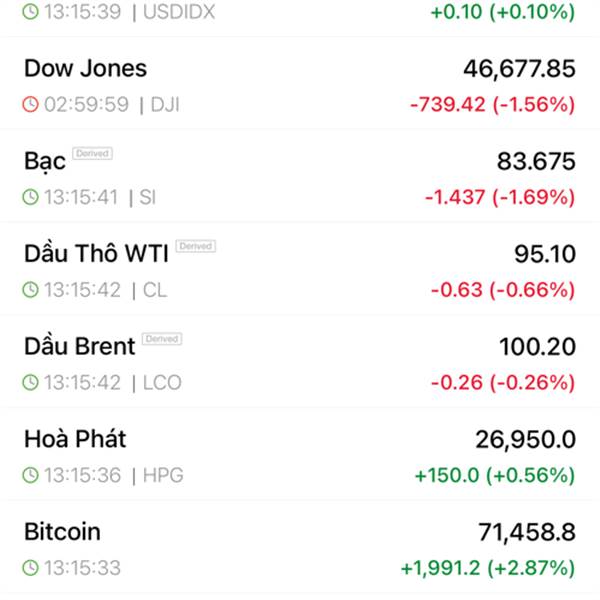This screenshot has width=600, height=600.
Task: Select the Dầu Brent instrument
Action: click(x=300, y=361)
